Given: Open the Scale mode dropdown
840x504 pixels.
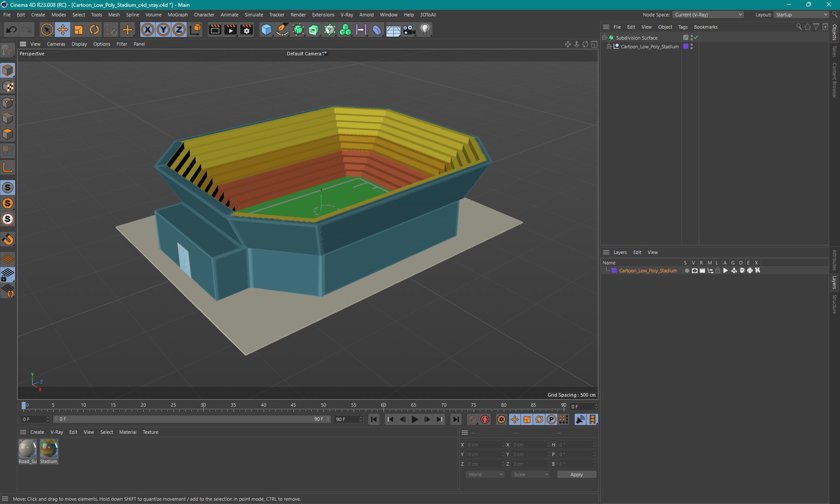Looking at the screenshot, I should [531, 475].
